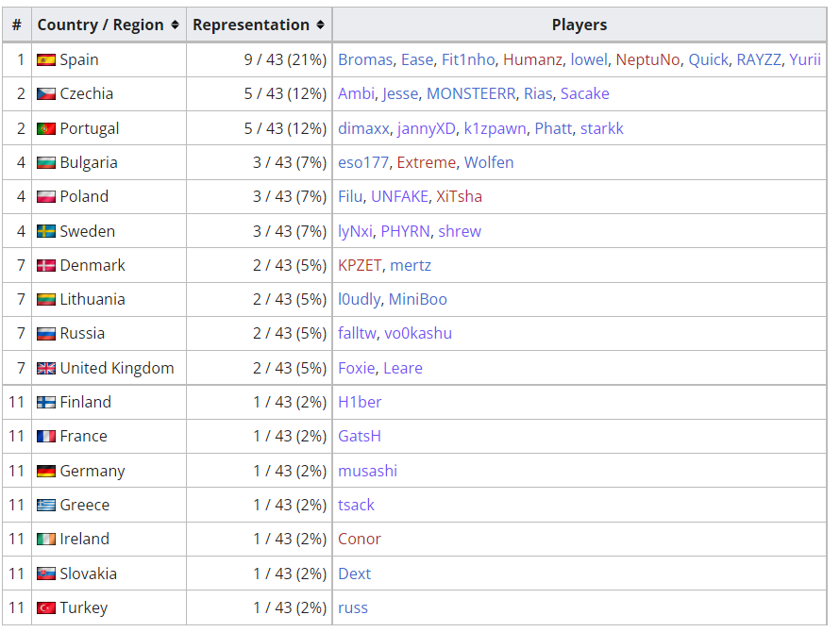Open player link MiniBoo

point(418,299)
